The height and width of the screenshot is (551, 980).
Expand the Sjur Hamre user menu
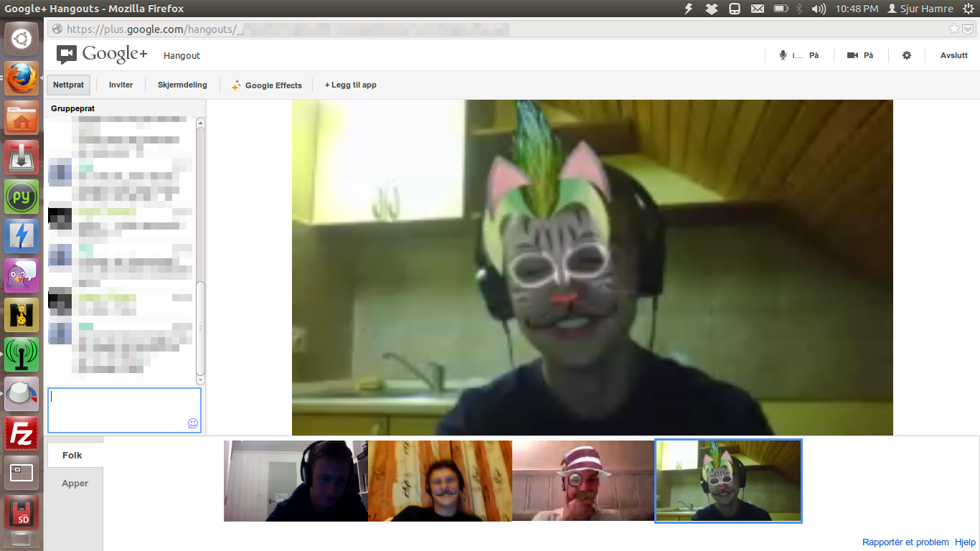click(920, 9)
